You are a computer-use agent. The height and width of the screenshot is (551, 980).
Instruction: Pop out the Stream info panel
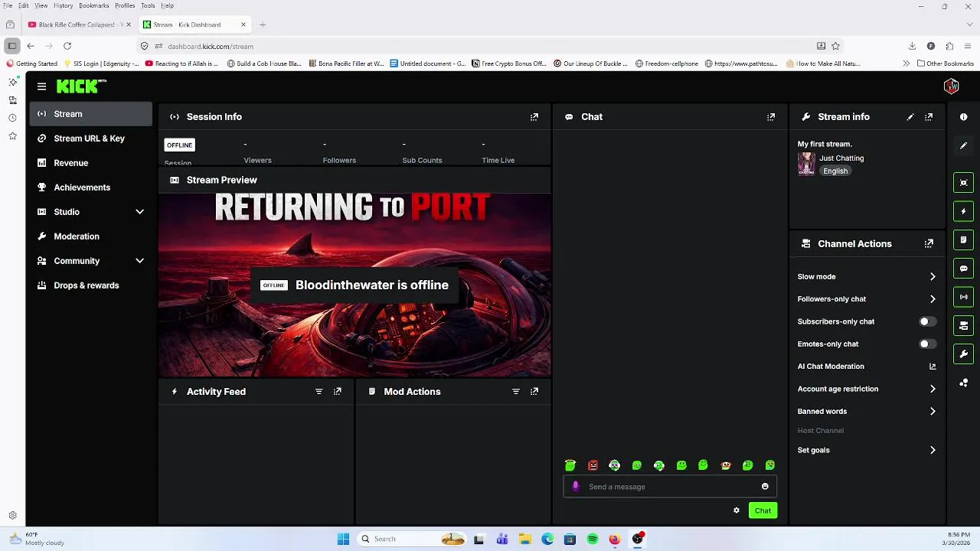click(929, 117)
